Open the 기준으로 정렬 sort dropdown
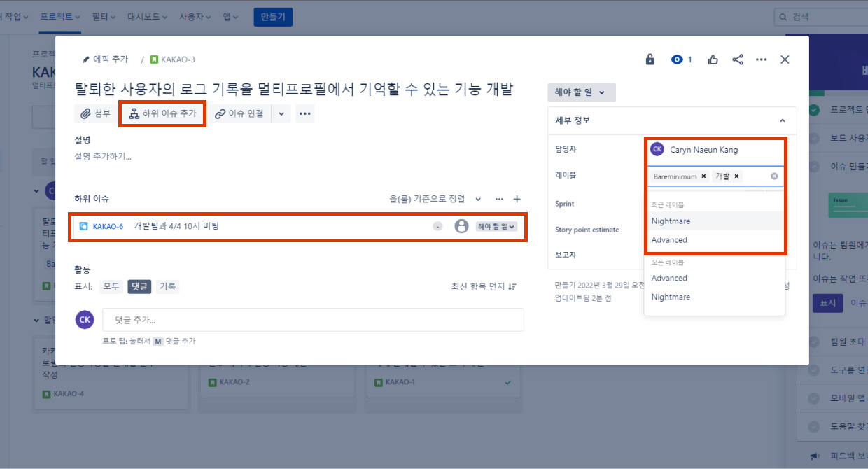The image size is (868, 469). (435, 199)
